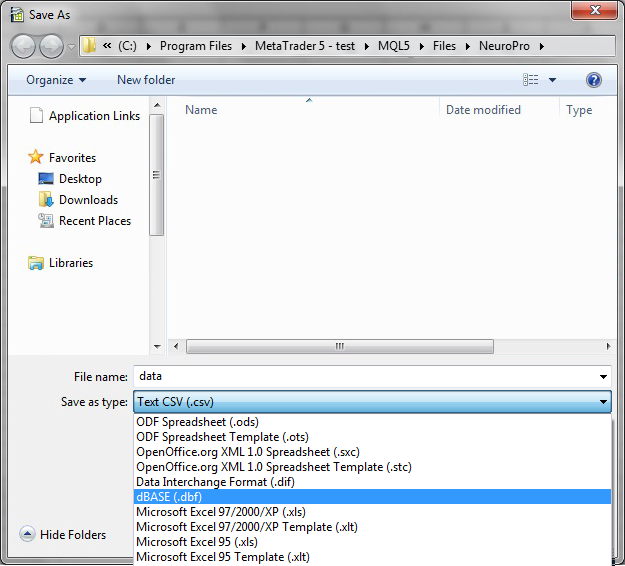
Task: Go to Program Files in breadcrumb
Action: [196, 46]
